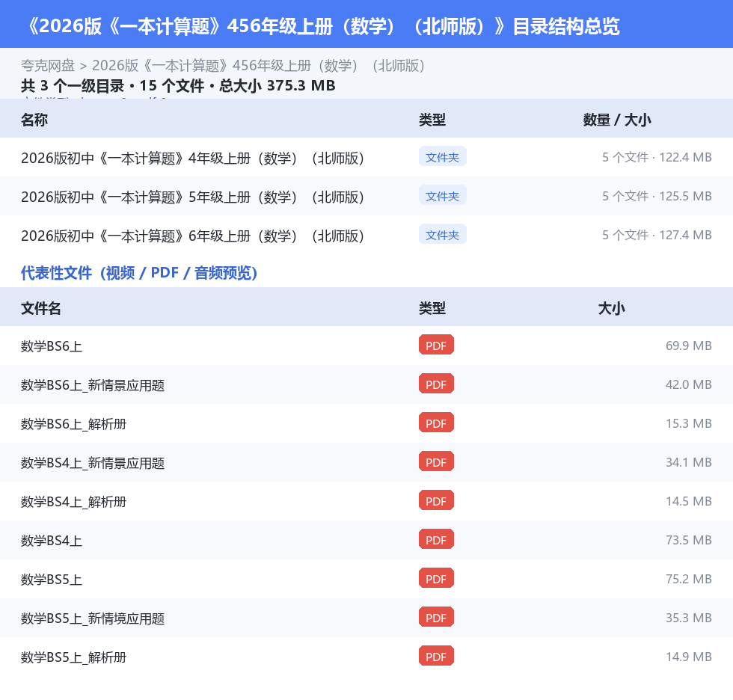Screen dimensions: 733x700
Task: Open file 数学BS5上_解析册
Action: (73, 657)
